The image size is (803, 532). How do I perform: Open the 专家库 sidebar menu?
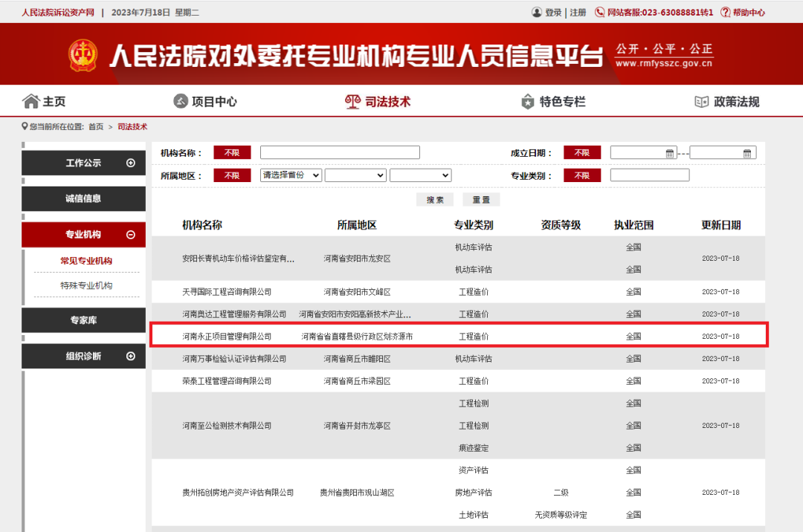pyautogui.click(x=83, y=320)
